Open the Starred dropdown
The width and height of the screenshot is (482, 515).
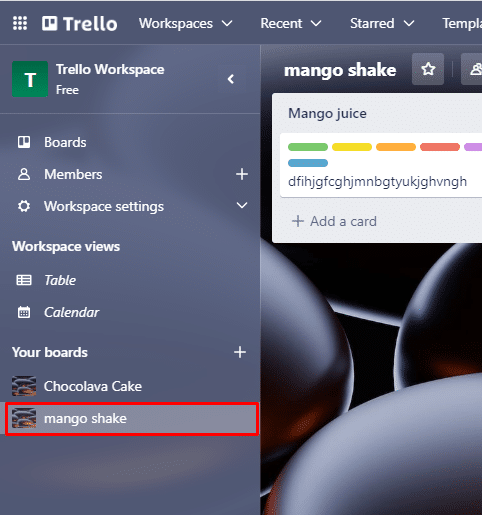point(382,23)
